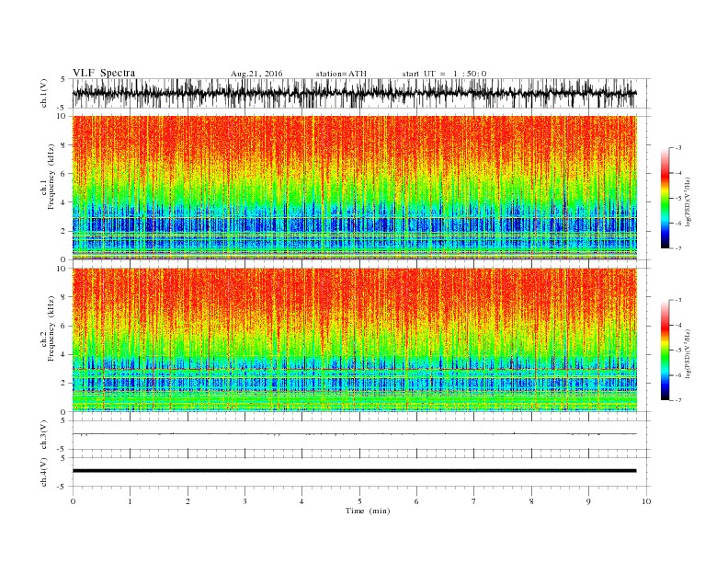Click the "-7" value on ch.2 color bar
The height and width of the screenshot is (563, 728).
point(678,400)
